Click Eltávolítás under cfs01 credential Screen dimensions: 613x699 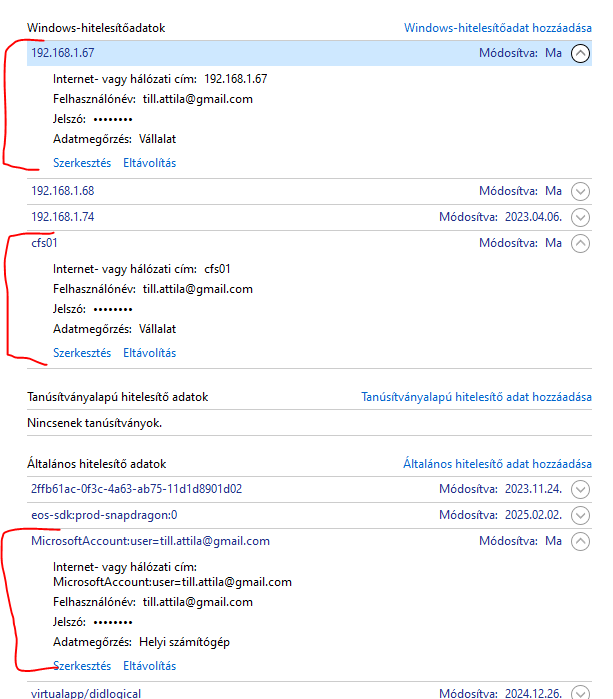tap(149, 353)
